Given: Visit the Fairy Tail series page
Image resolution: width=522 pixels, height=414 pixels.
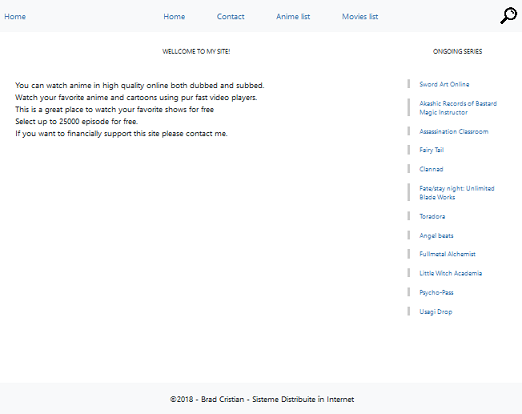Looking at the screenshot, I should (432, 150).
